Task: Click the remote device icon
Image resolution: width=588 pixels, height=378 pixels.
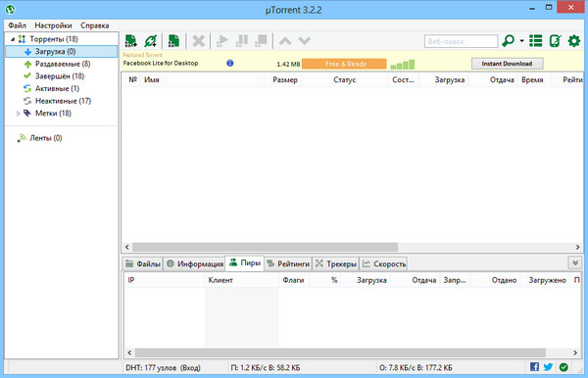Action: tap(555, 41)
